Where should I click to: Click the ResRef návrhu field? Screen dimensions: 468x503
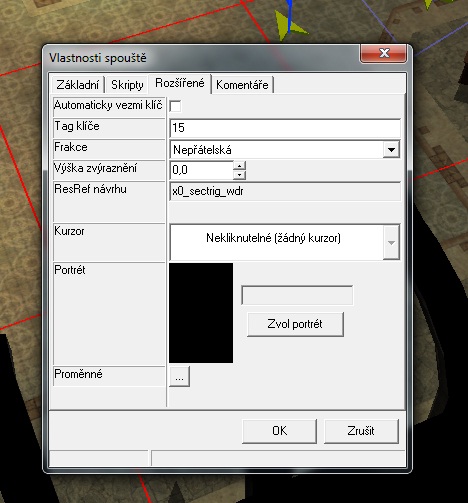point(285,191)
